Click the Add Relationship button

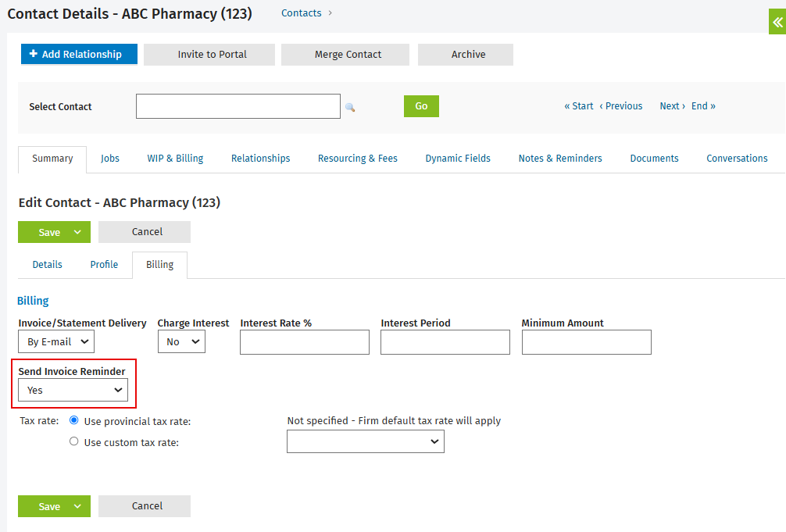pos(79,54)
